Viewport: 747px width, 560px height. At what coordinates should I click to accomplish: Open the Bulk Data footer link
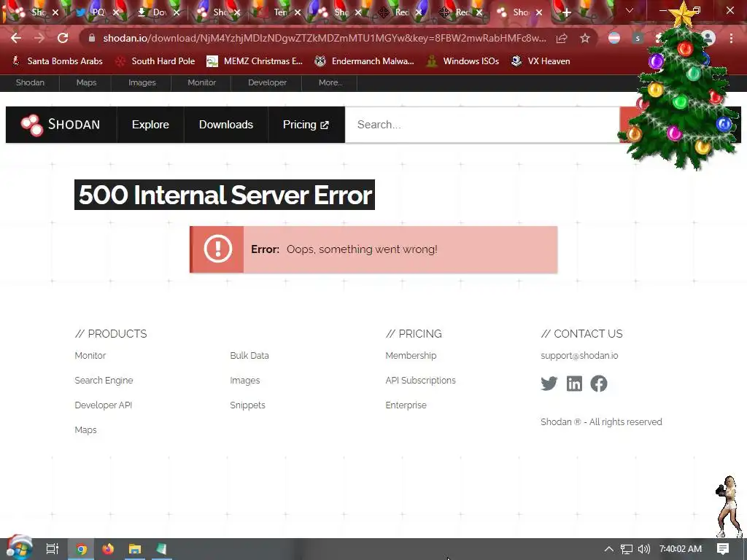[249, 356]
